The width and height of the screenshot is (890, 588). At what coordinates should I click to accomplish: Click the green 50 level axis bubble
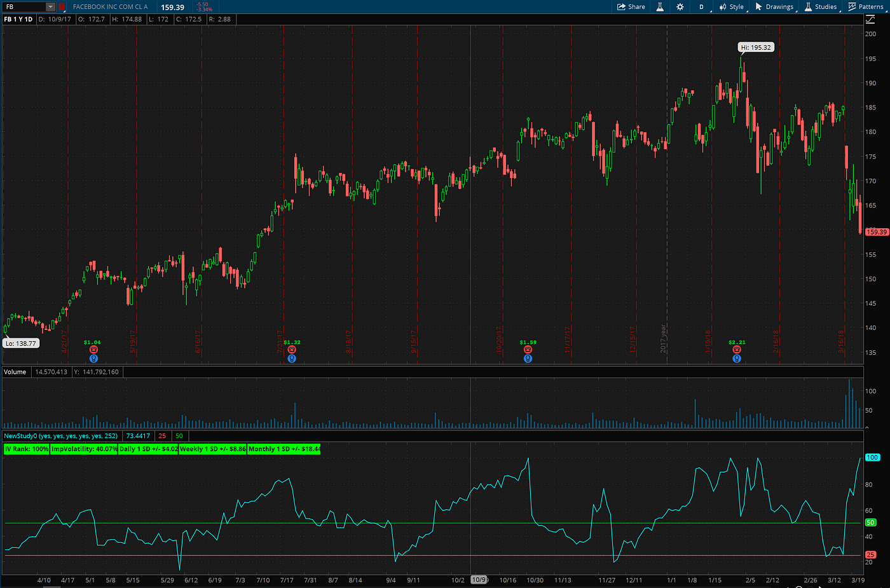click(x=871, y=523)
